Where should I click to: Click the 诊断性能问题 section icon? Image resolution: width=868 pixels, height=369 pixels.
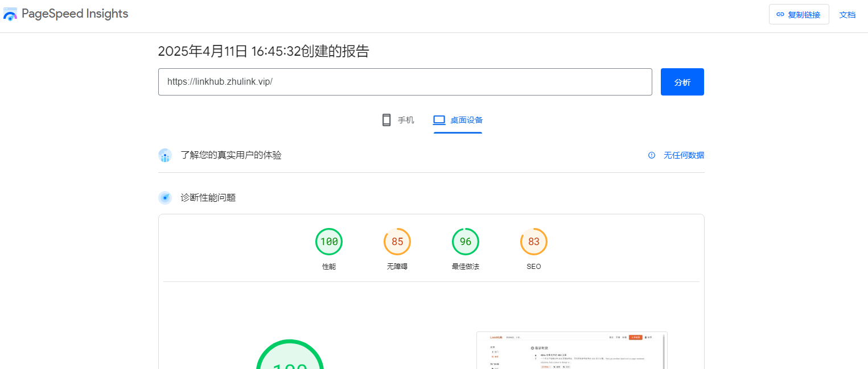[165, 198]
